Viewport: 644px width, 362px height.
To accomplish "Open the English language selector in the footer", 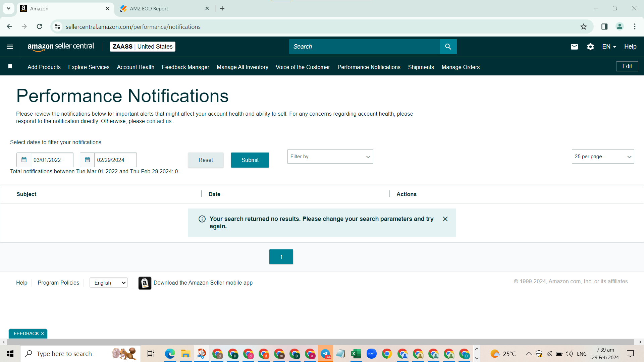I will [109, 283].
